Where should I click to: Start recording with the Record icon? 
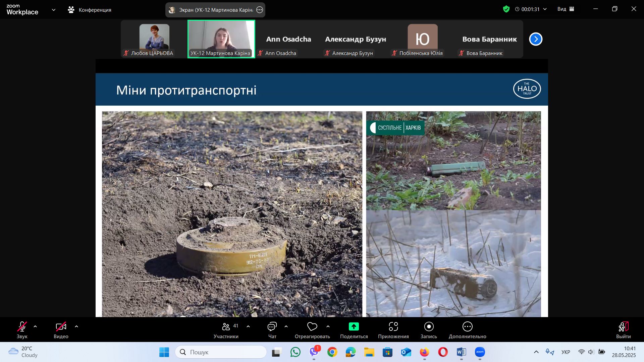(429, 326)
